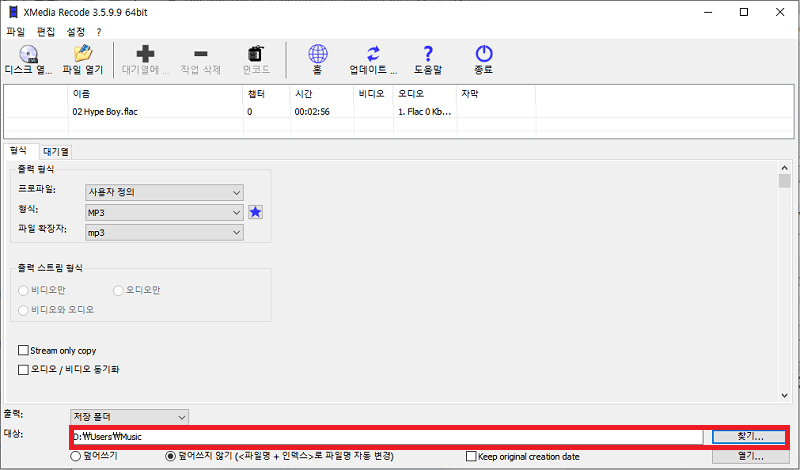Check for updates with 업데이트 icon
The image size is (800, 470).
click(373, 54)
